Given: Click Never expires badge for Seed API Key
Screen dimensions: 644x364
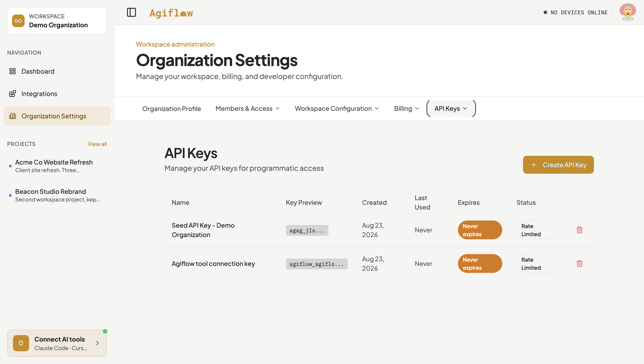Looking at the screenshot, I should (480, 230).
